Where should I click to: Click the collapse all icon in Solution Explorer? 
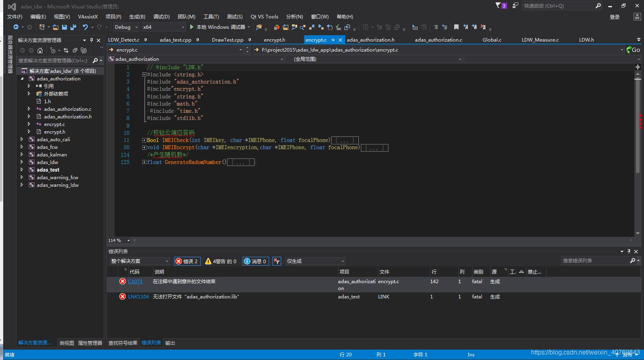tap(75, 50)
